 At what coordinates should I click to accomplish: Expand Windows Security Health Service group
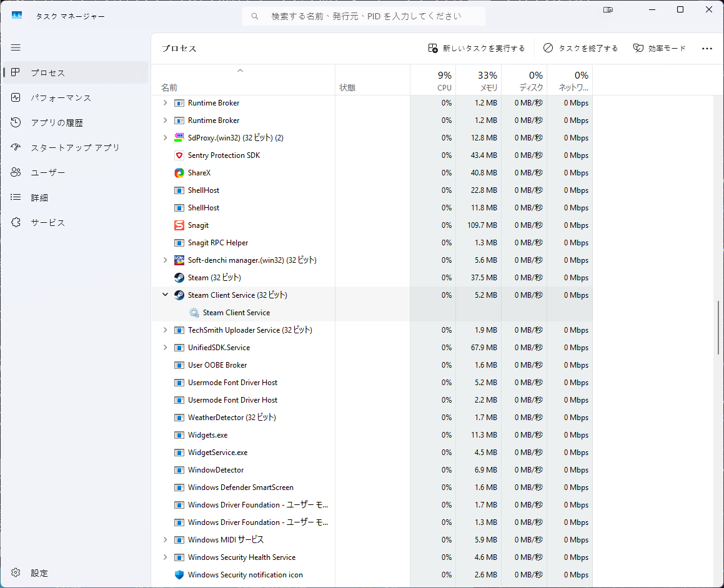tap(166, 557)
